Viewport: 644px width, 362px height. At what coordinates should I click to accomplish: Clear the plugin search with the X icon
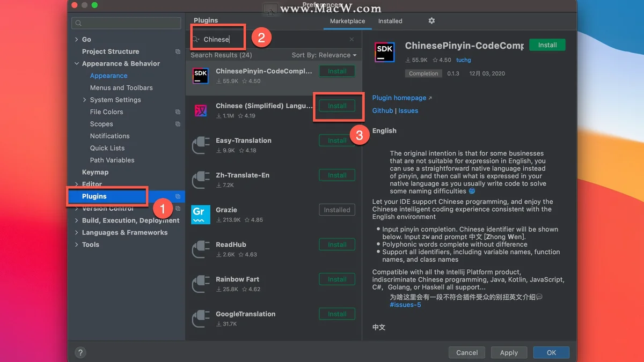(x=352, y=39)
